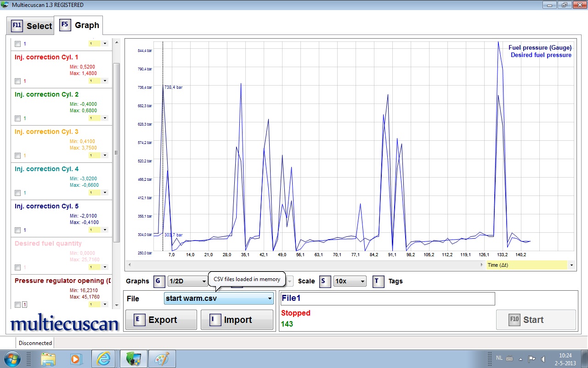This screenshot has height=368, width=588.
Task: Click the Pressure regulator opening label
Action: pyautogui.click(x=63, y=281)
